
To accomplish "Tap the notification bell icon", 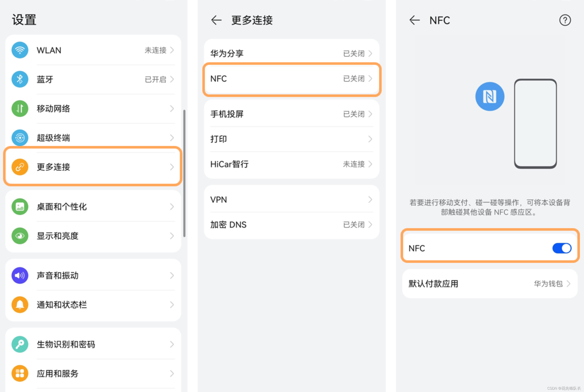I will (x=20, y=305).
